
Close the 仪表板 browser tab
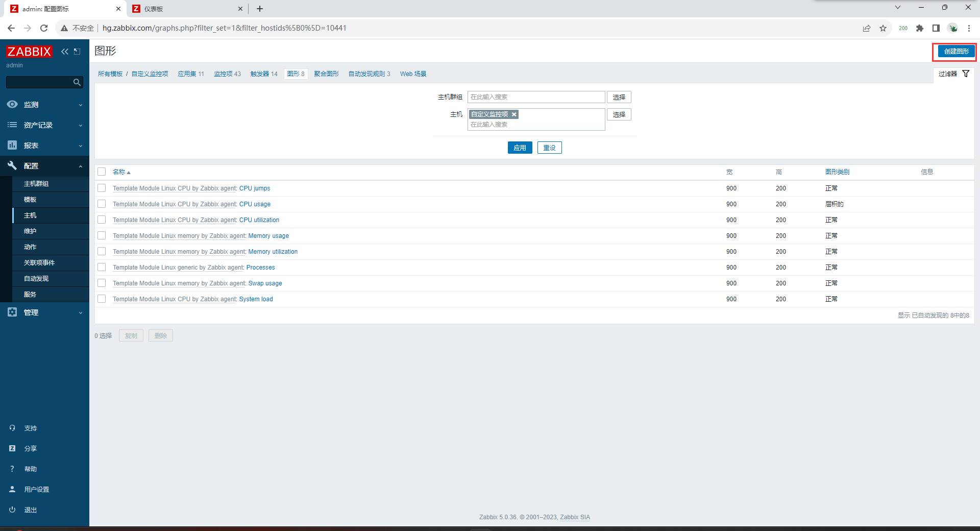[x=240, y=9]
